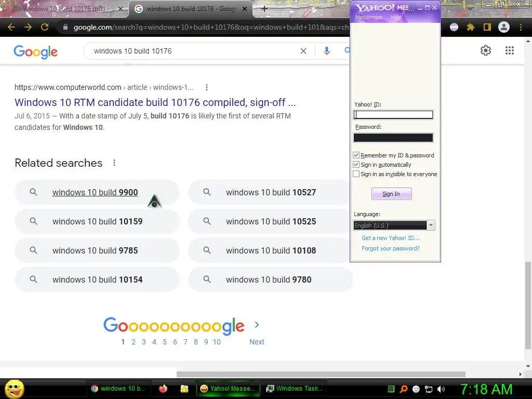Go to Next results page

click(x=257, y=342)
